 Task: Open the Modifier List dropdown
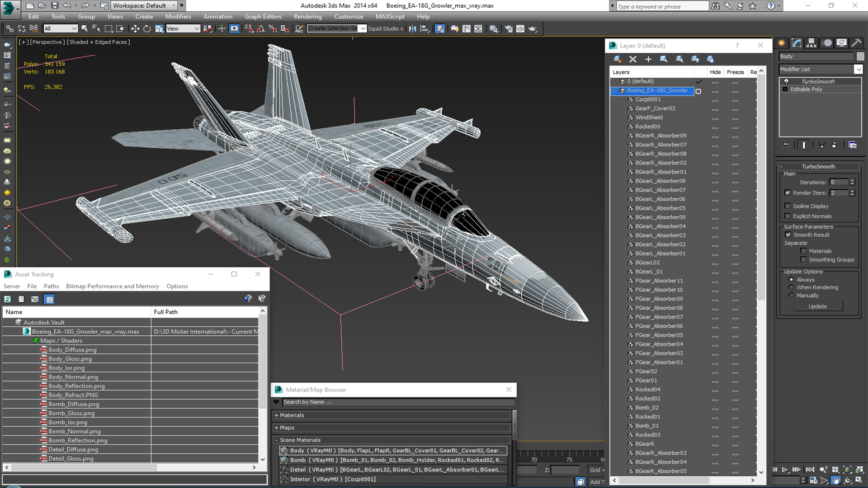(x=858, y=69)
